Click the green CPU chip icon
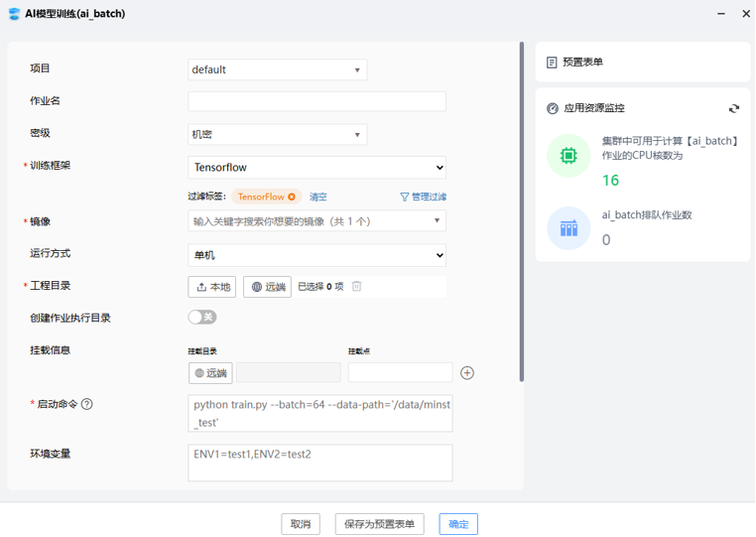The image size is (756, 537). point(568,156)
